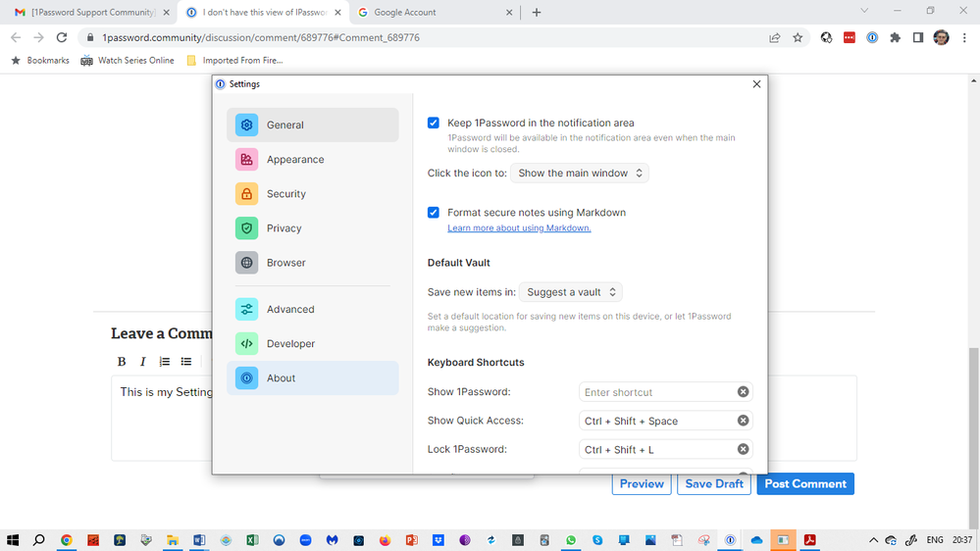Click the Save Draft button
The width and height of the screenshot is (980, 551).
click(x=713, y=483)
